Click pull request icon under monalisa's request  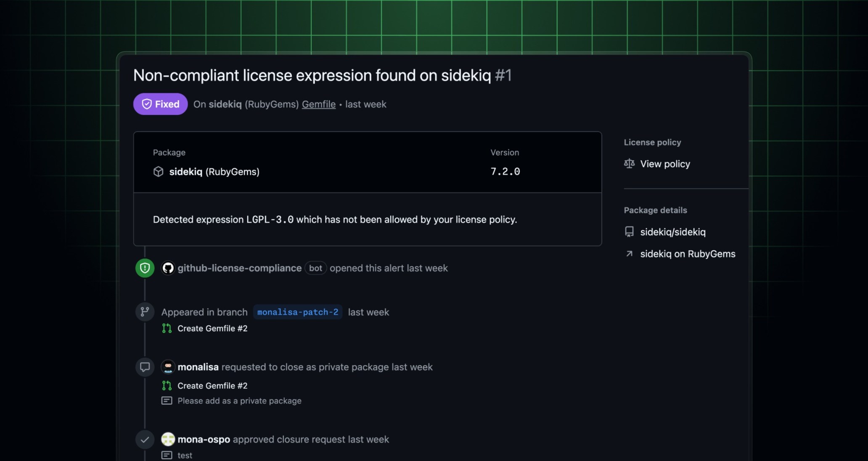pyautogui.click(x=167, y=386)
